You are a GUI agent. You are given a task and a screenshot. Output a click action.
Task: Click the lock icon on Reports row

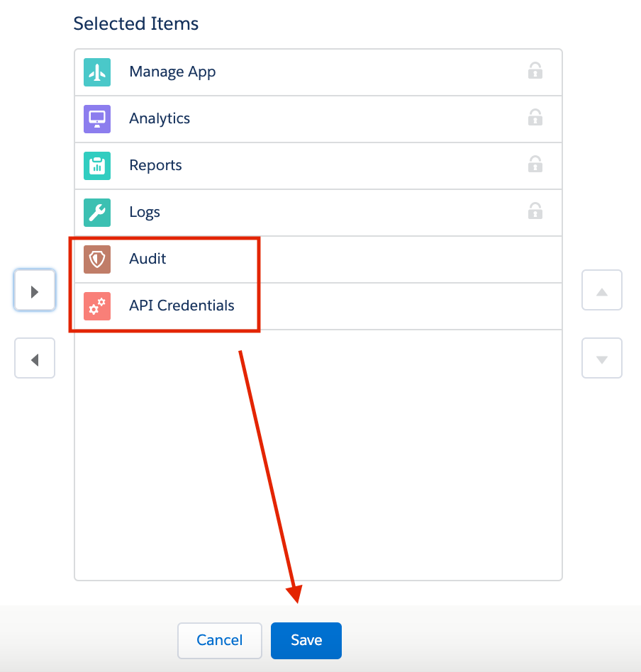point(535,164)
